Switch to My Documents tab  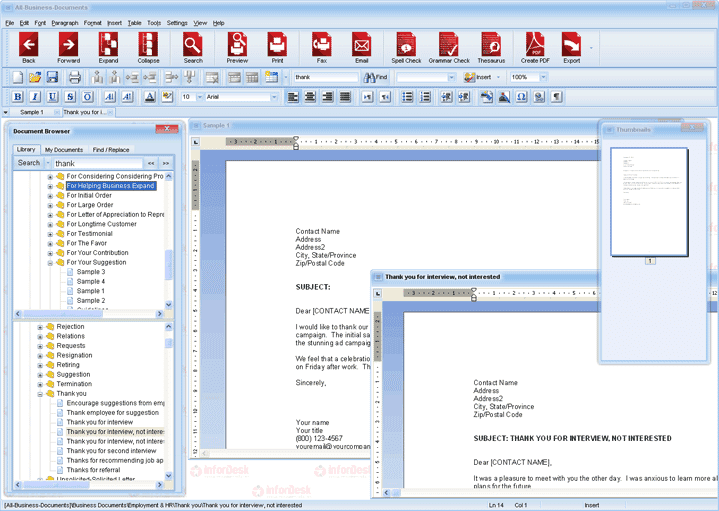pos(64,150)
